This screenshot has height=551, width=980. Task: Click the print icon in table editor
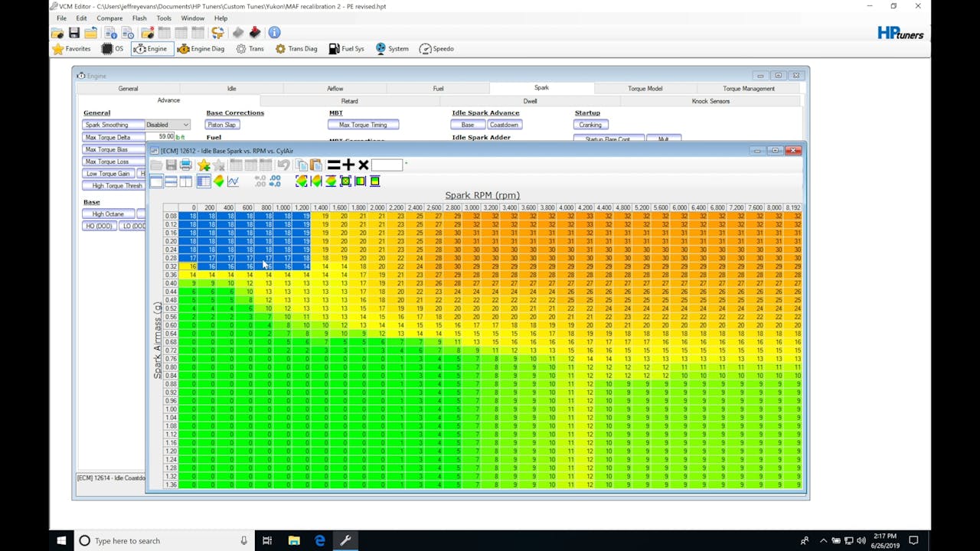tap(186, 165)
